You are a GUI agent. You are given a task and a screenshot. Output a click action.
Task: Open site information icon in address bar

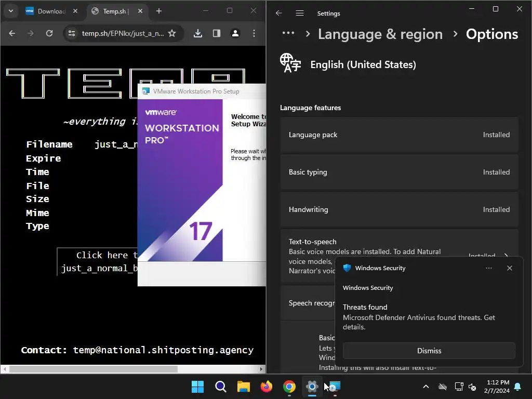72,33
